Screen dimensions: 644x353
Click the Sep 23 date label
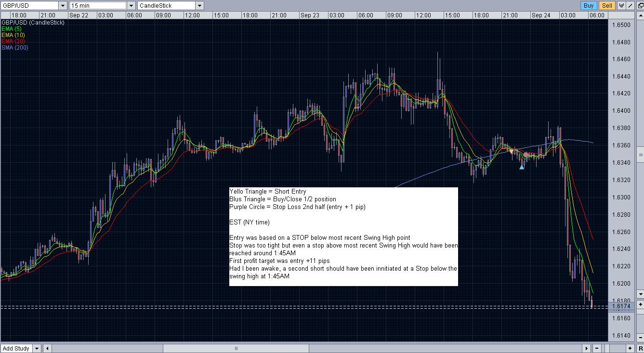[x=310, y=15]
